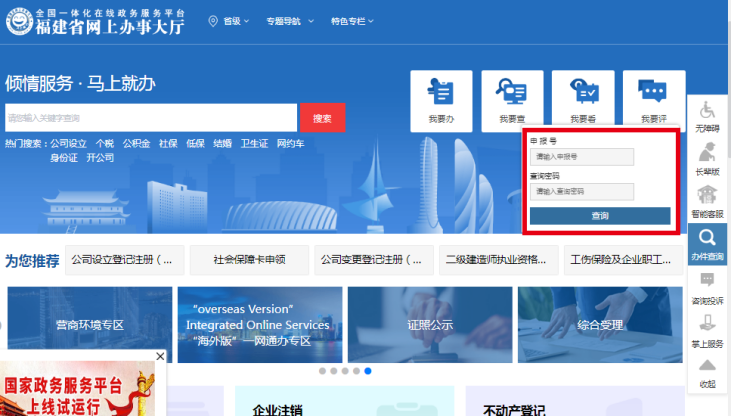Focus the 申报号 input field
This screenshot has height=416, width=732.
click(x=583, y=157)
